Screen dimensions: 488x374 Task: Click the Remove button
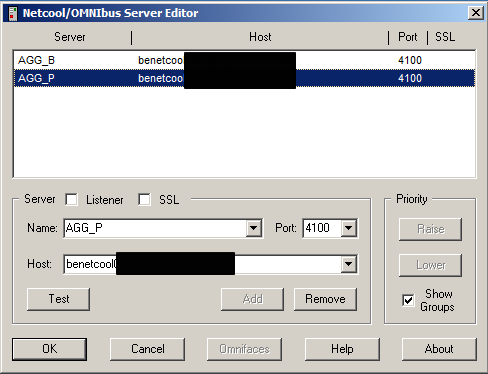(325, 299)
